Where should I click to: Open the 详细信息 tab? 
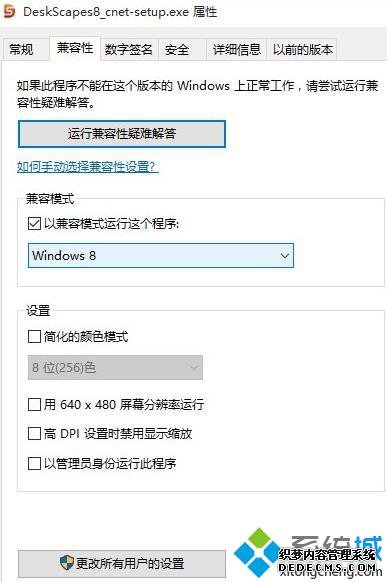tap(236, 49)
